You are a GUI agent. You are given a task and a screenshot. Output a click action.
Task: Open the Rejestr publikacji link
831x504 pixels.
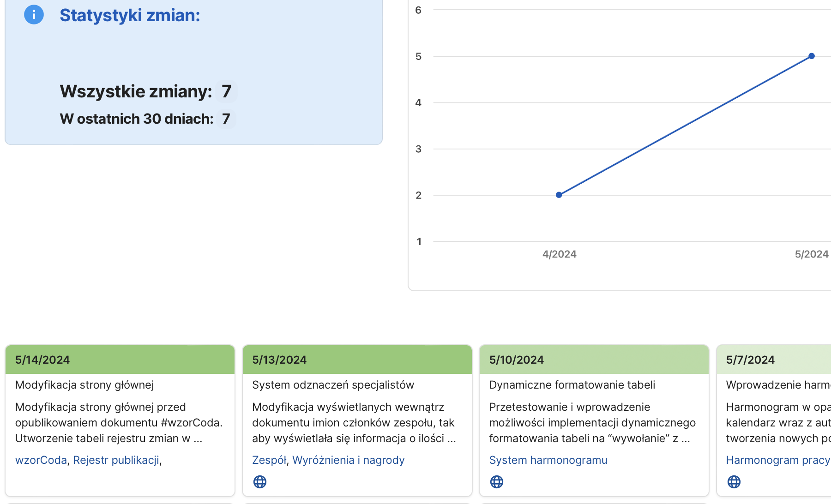(116, 460)
